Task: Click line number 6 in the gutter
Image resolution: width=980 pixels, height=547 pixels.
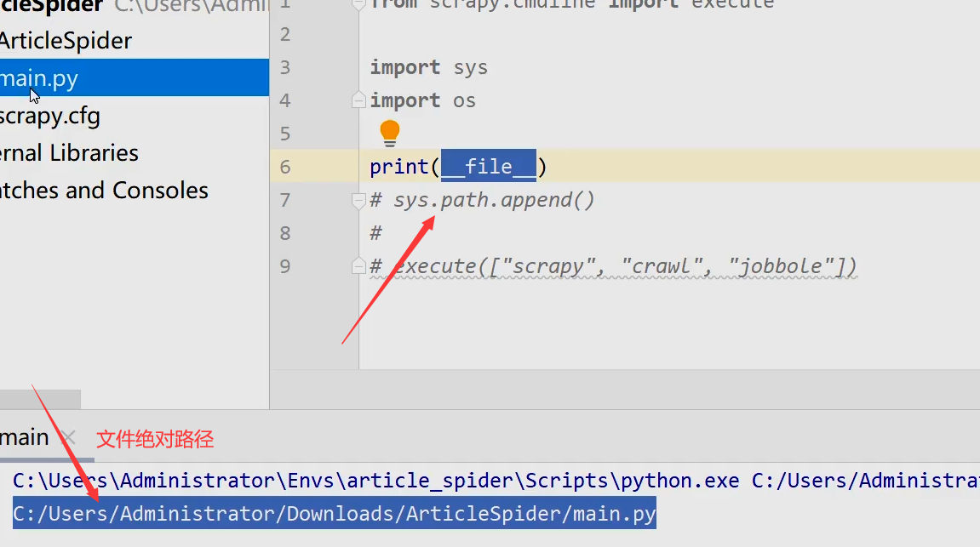Action: tap(285, 167)
